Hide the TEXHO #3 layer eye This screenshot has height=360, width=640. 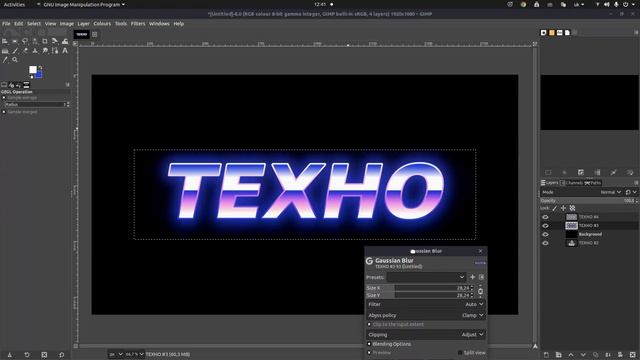coord(545,226)
